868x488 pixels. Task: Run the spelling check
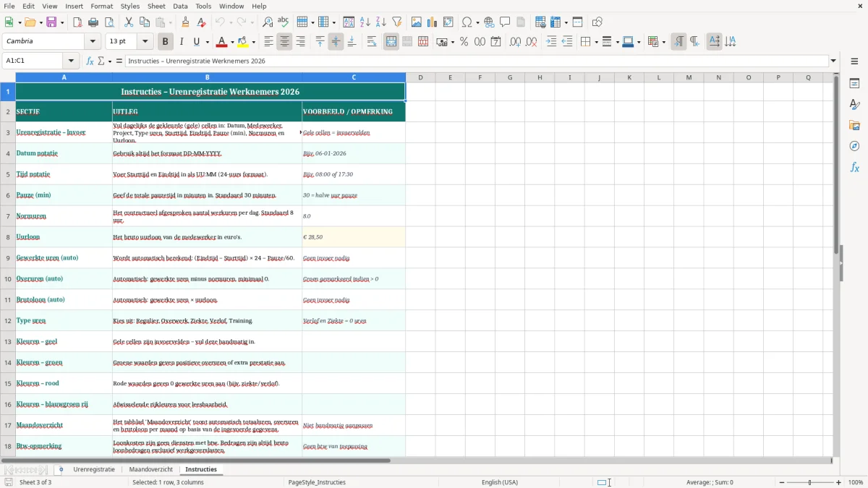coord(284,22)
